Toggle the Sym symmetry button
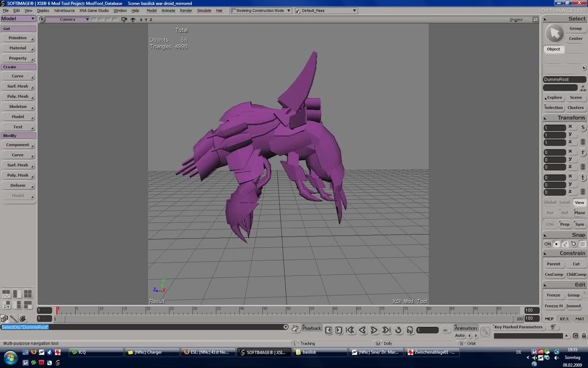Screen dimensions: 588x368 click(x=579, y=224)
